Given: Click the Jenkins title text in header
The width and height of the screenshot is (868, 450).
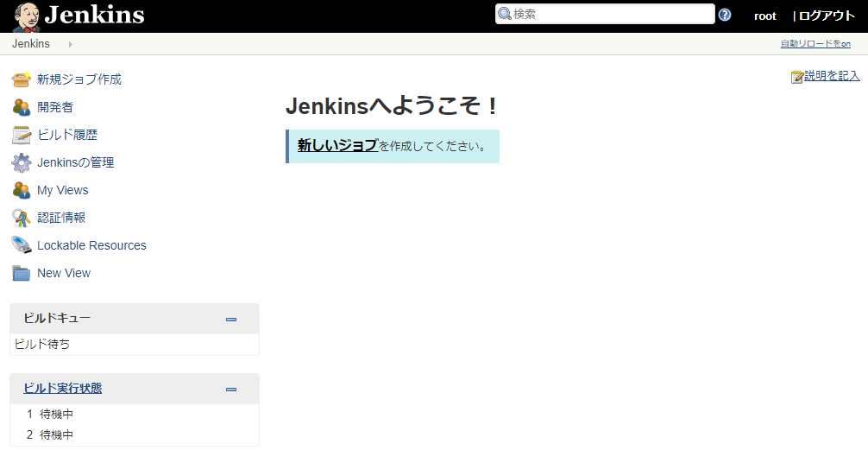Looking at the screenshot, I should coord(95,16).
